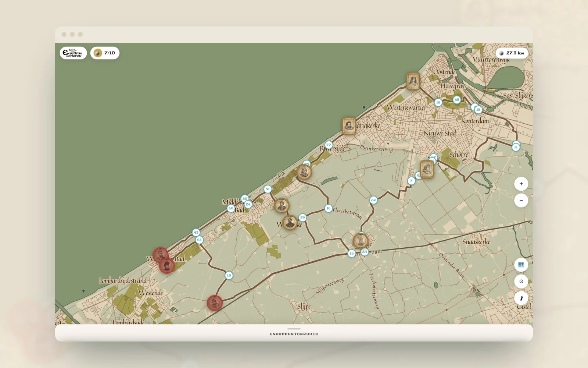Open the Expeditie Testerep logo menu
The height and width of the screenshot is (368, 588).
(x=73, y=53)
